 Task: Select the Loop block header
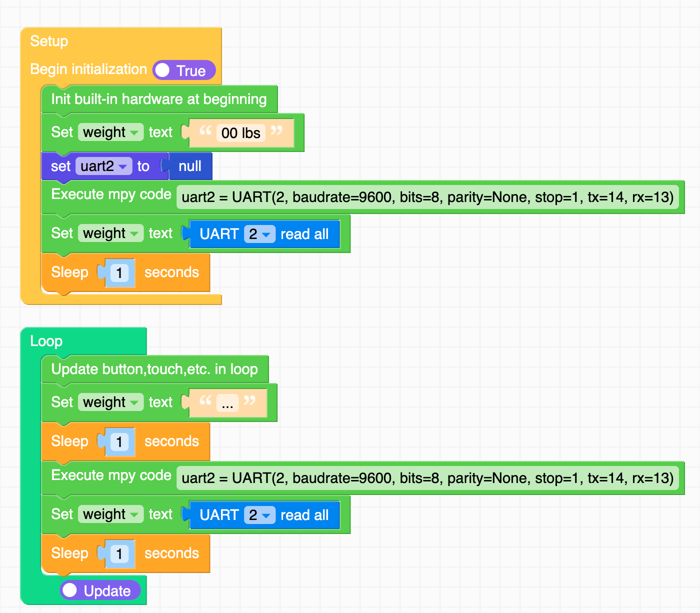(x=46, y=341)
